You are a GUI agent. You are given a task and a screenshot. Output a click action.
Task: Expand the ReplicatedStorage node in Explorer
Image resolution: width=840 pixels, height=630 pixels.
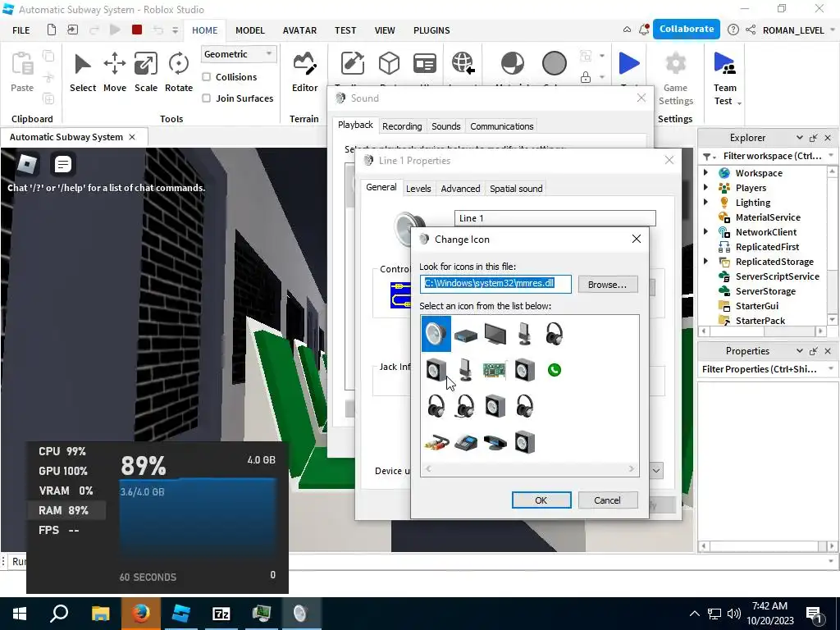click(706, 261)
